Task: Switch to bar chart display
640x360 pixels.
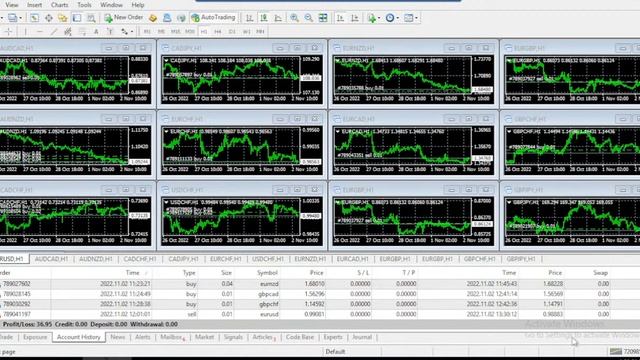Action: pos(249,18)
